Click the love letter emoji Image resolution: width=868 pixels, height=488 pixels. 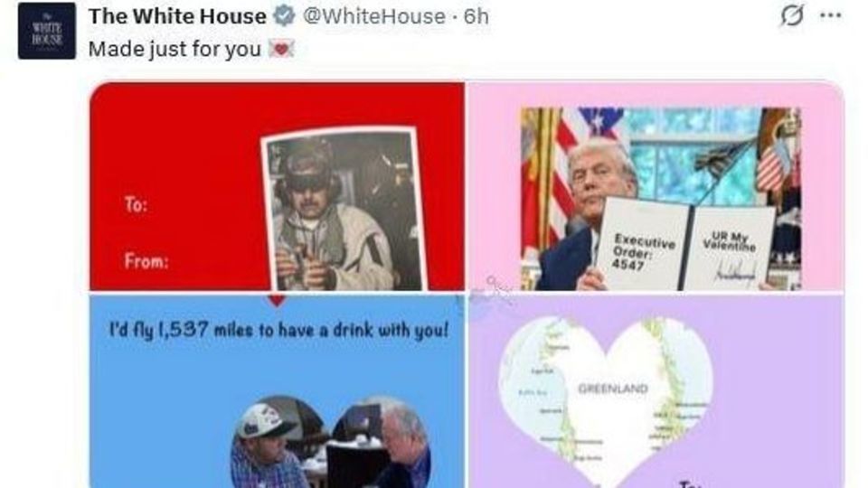281,49
